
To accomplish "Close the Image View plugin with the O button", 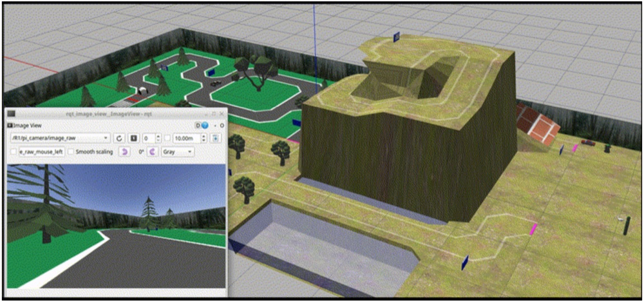I will click(222, 126).
